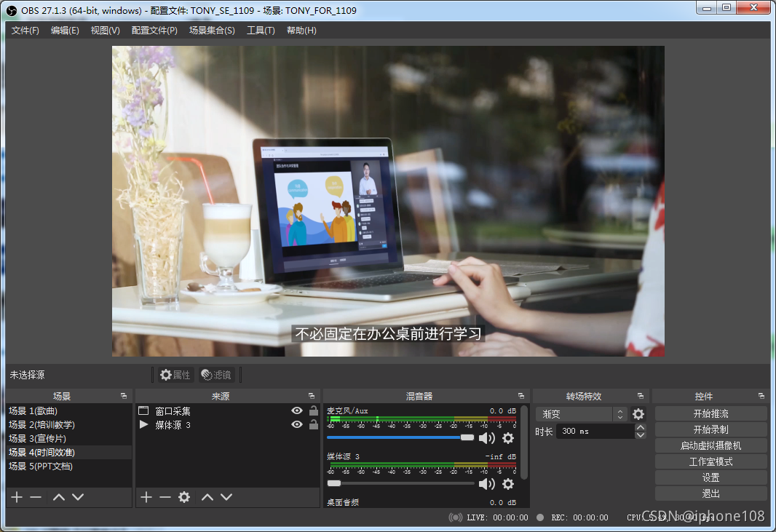Move scene up in Scenes panel
The image size is (776, 532).
point(59,497)
